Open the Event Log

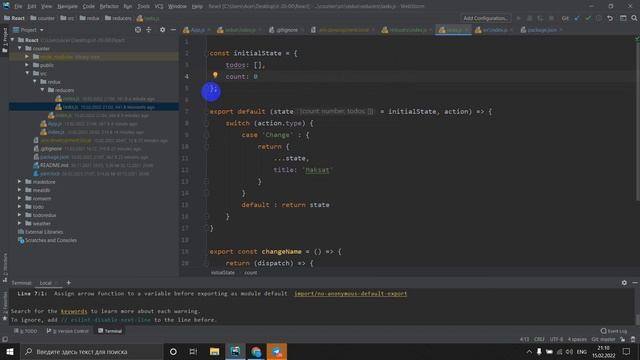tap(614, 331)
